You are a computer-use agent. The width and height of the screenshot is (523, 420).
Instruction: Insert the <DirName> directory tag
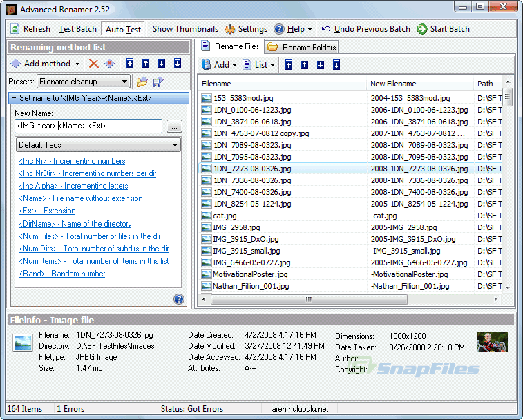75,224
